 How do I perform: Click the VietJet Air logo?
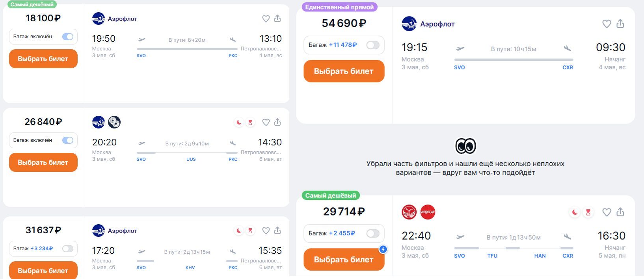[428, 212]
